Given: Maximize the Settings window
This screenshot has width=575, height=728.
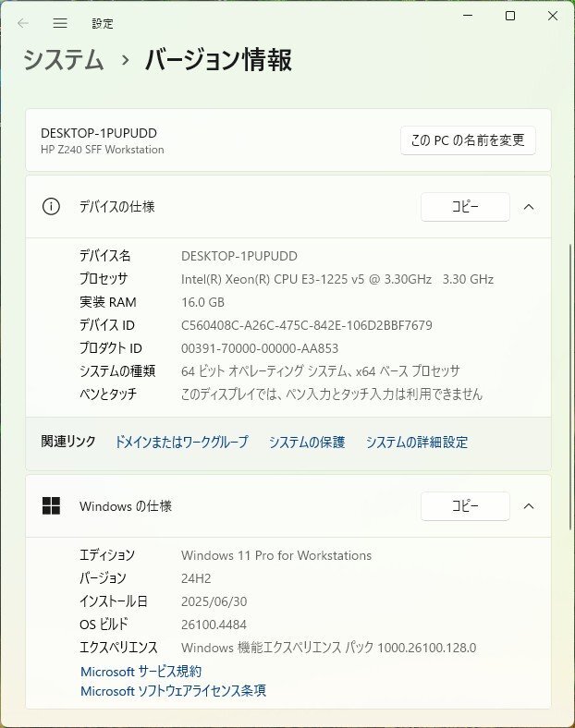Looking at the screenshot, I should (x=510, y=16).
